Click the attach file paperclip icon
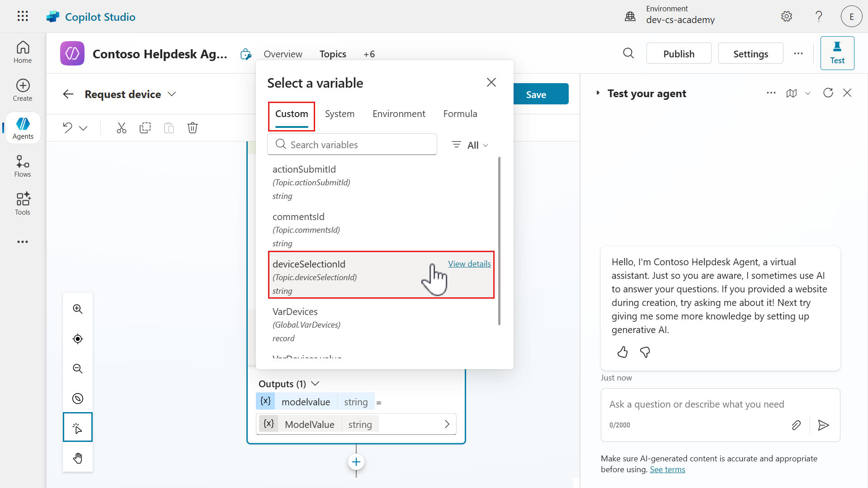The width and height of the screenshot is (868, 488). [796, 425]
